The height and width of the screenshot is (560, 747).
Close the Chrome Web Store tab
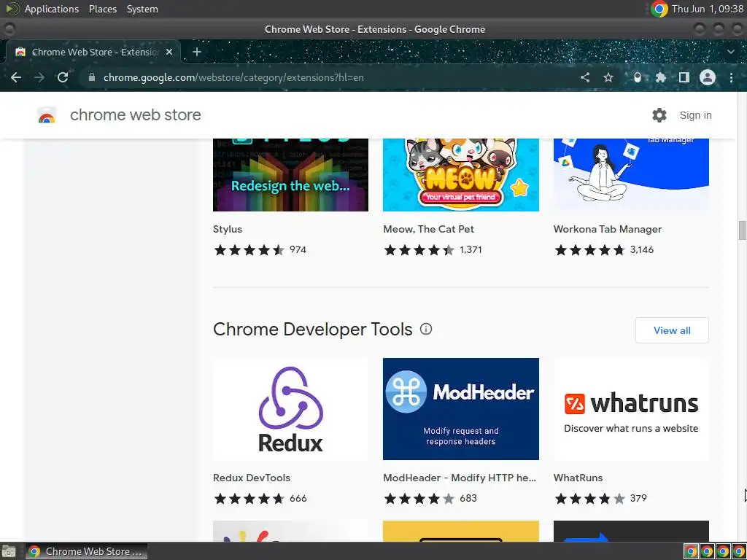click(169, 52)
